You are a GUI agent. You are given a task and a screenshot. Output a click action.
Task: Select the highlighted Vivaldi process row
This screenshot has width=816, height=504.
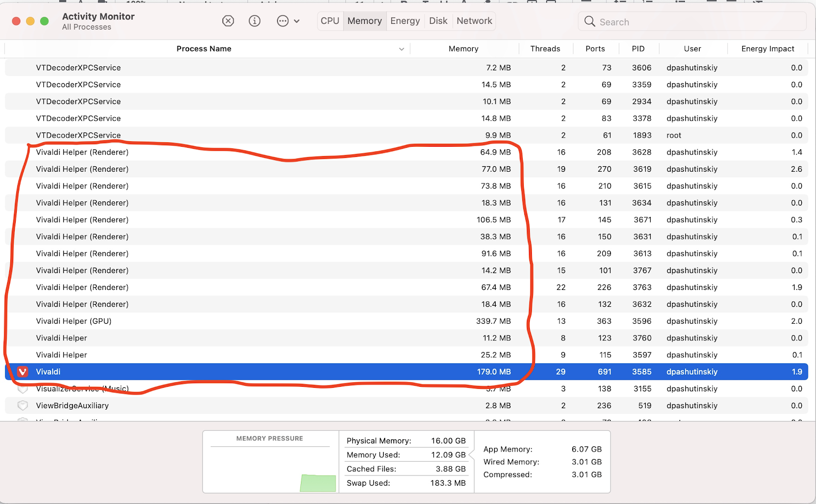[x=406, y=372]
